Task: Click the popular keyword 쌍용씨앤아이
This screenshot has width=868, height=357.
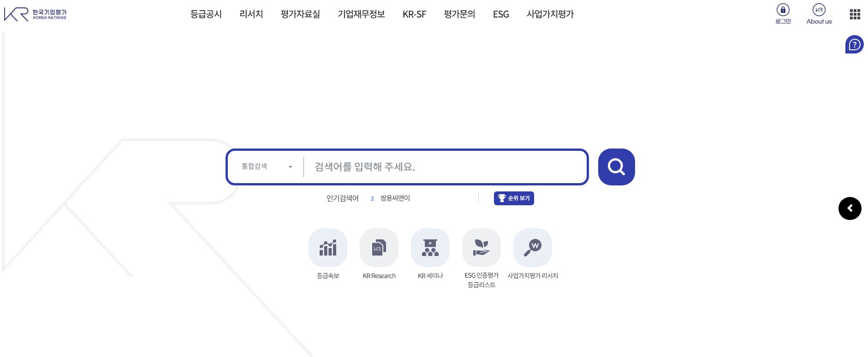Action: (x=395, y=198)
